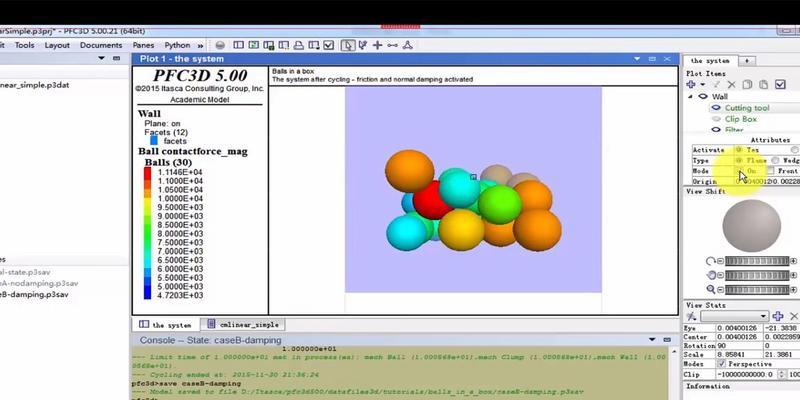Open the nodamping.p3sav saved state file
Viewport: 800px width, 400px height.
tap(39, 283)
